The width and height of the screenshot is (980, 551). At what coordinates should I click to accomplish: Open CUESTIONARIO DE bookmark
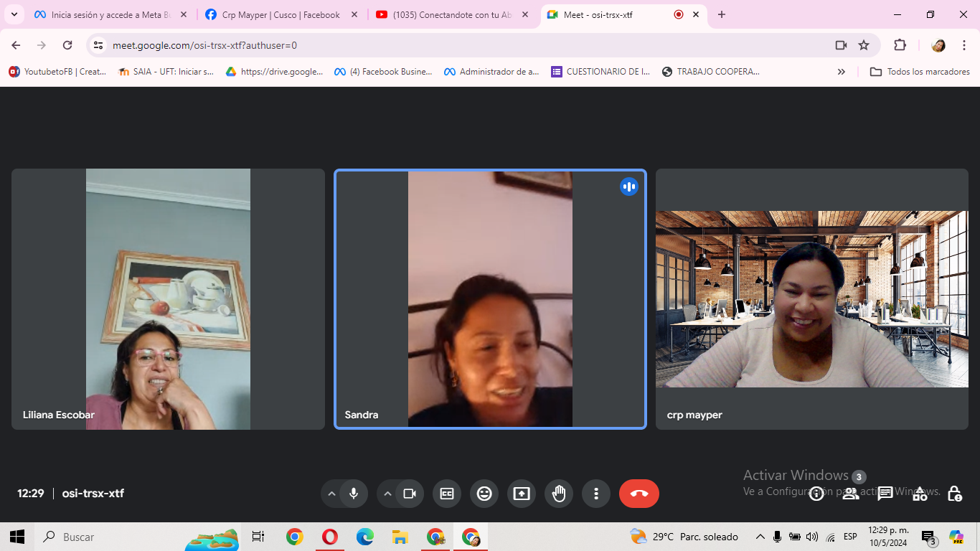tap(600, 72)
